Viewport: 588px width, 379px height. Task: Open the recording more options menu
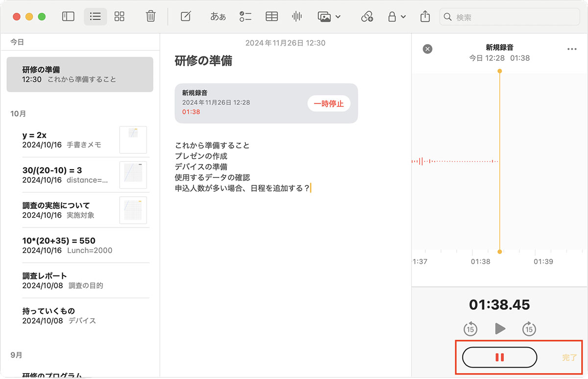[x=571, y=49]
